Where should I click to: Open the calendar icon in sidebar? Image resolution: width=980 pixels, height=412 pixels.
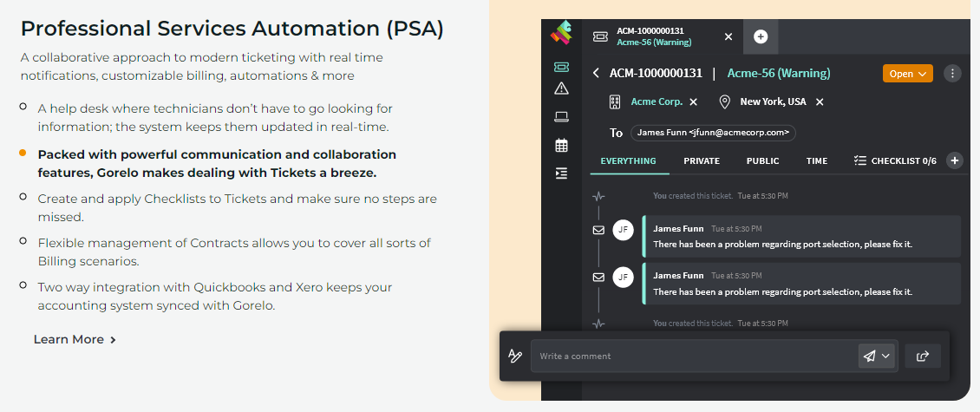click(561, 145)
